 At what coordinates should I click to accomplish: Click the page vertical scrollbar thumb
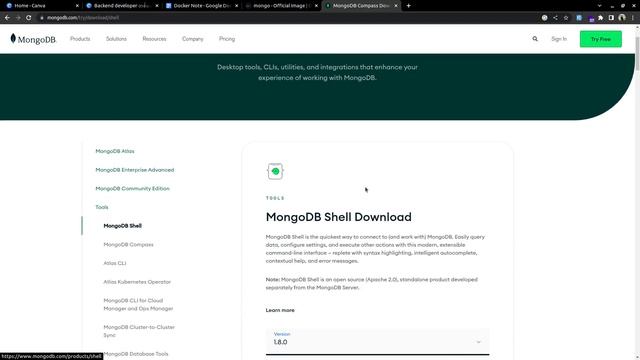(637, 53)
